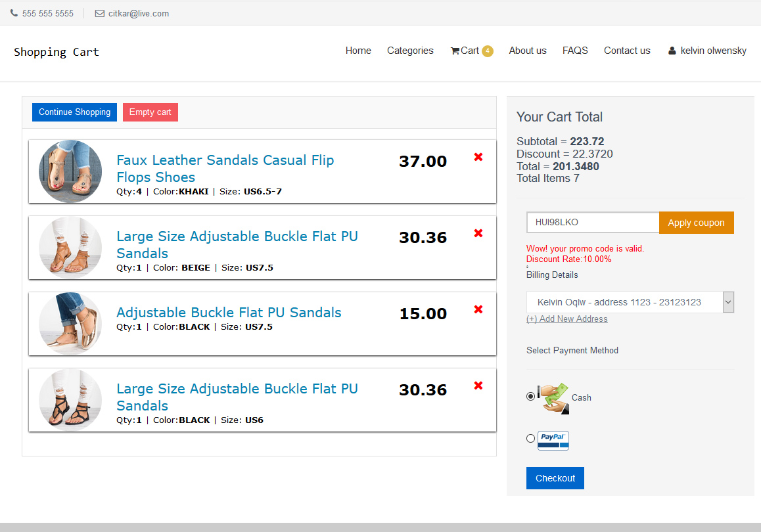The width and height of the screenshot is (761, 532).
Task: Go to Home page
Action: point(358,51)
